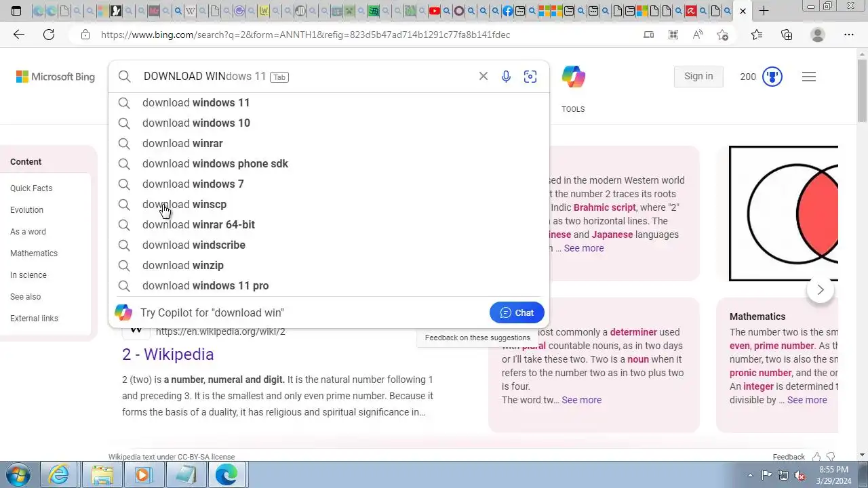Viewport: 868px width, 488px height.
Task: Open File Explorer from taskbar
Action: point(102,474)
